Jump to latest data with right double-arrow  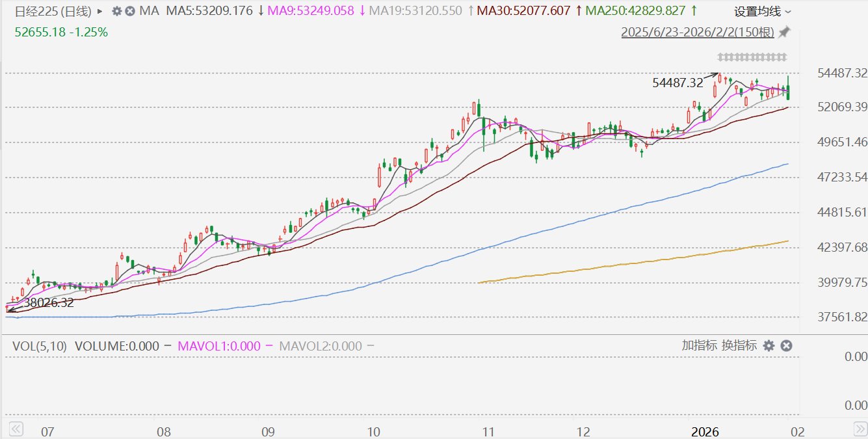click(859, 429)
